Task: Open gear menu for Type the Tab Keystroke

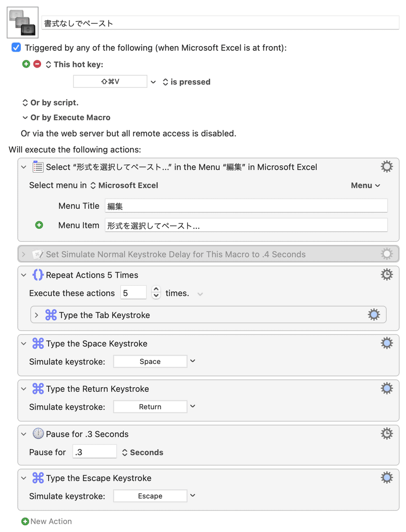Action: click(374, 315)
